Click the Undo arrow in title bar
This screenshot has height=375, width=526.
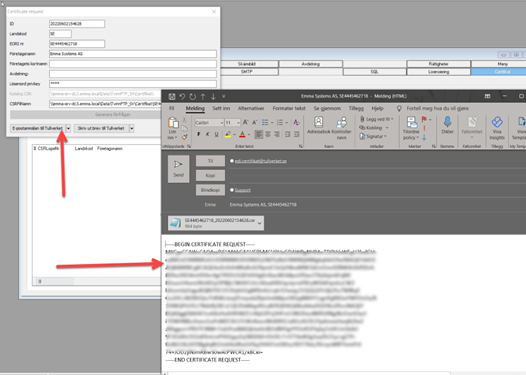182,97
